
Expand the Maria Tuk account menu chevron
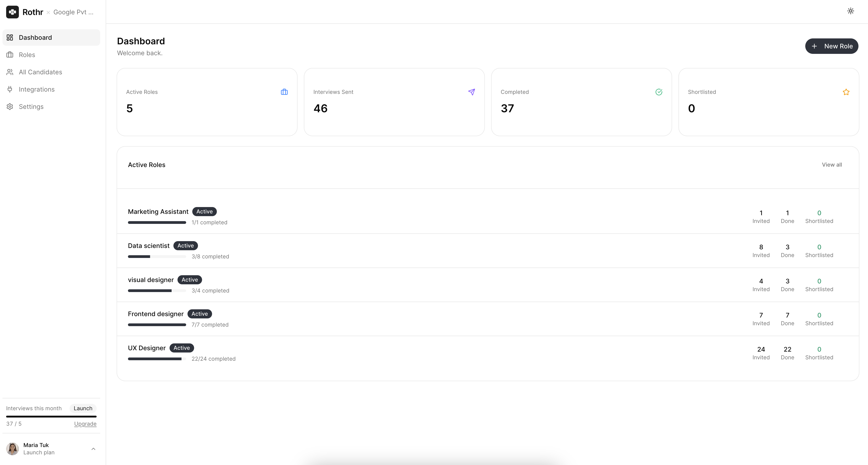(x=93, y=449)
